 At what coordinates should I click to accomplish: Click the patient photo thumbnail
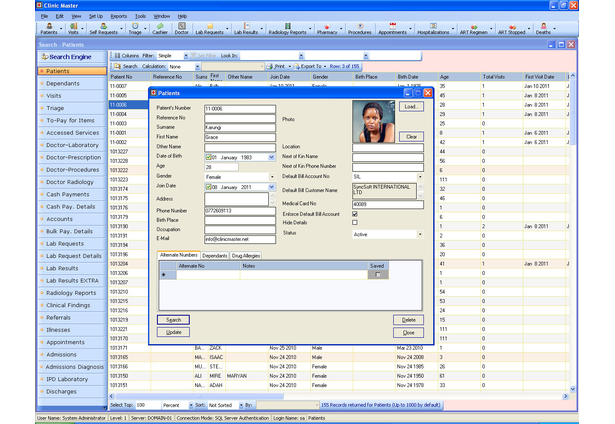[x=373, y=121]
